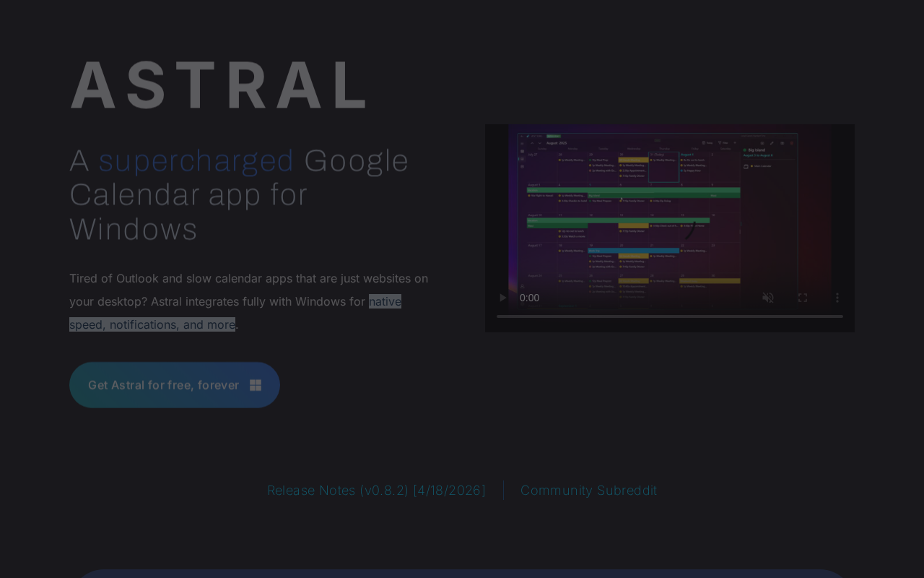Screen dimensions: 924x578
Task: Open the video's more options menu
Action: (837, 298)
